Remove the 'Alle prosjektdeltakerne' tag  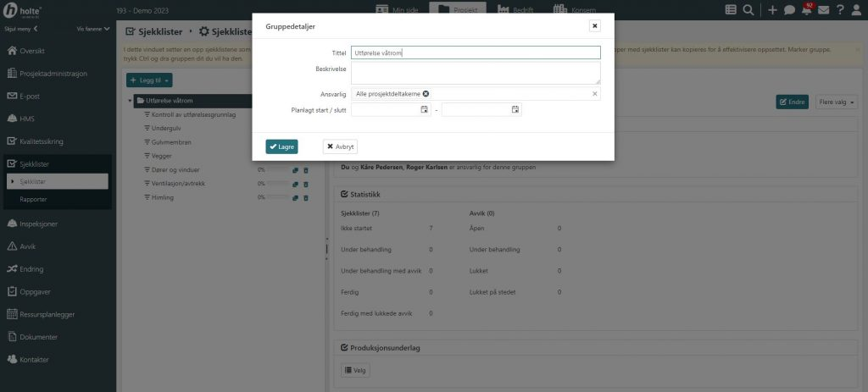(x=426, y=94)
